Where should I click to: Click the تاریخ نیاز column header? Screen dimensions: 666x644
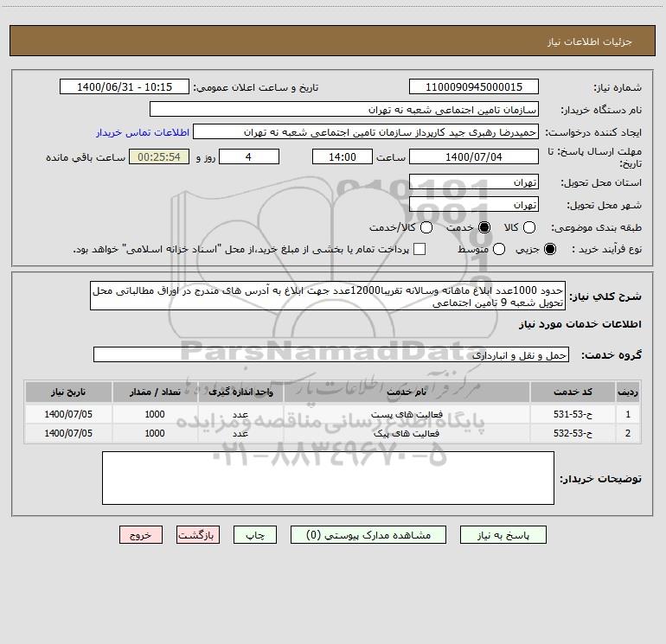[x=68, y=392]
